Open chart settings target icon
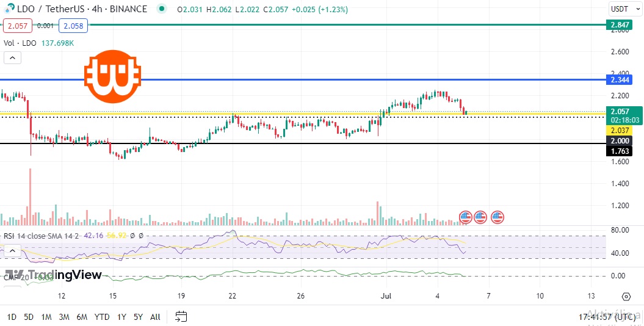The image size is (644, 326). pyautogui.click(x=626, y=297)
